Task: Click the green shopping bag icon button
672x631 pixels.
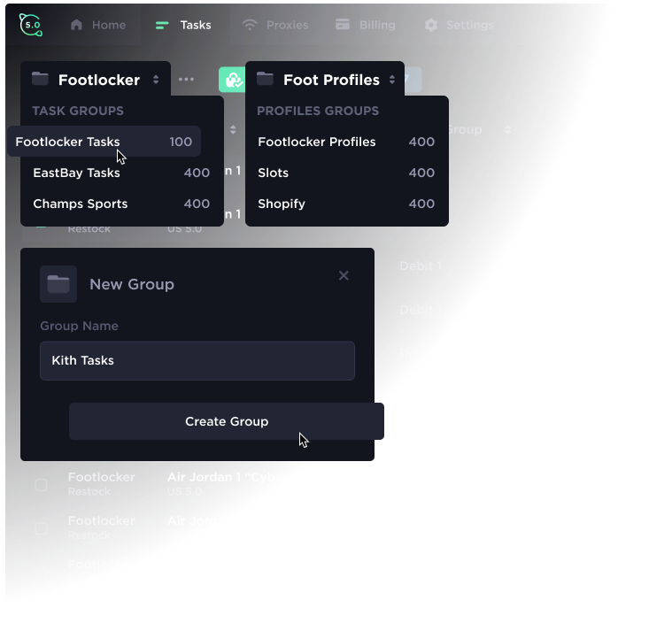Action: (x=232, y=80)
